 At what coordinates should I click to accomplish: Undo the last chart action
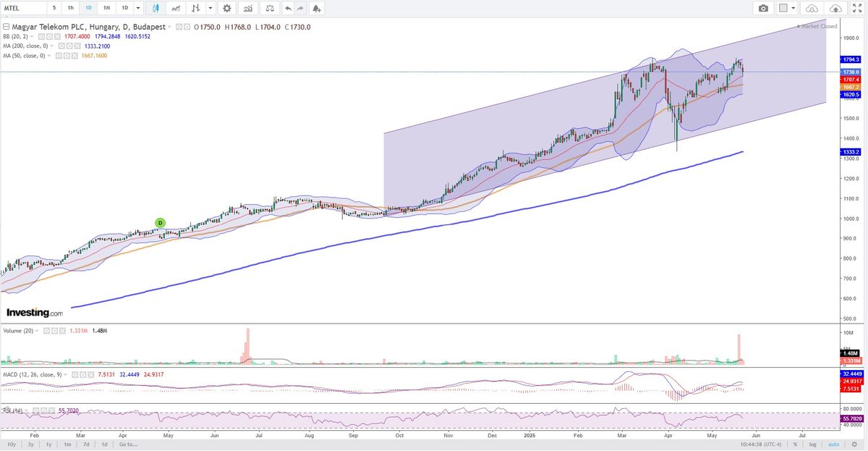(x=288, y=8)
